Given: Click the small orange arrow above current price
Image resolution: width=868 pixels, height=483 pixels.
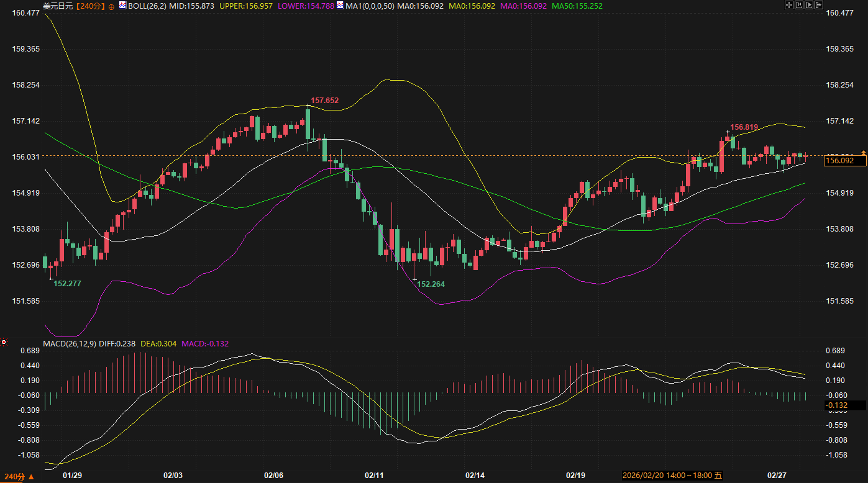Looking at the screenshot, I should click(x=863, y=151).
